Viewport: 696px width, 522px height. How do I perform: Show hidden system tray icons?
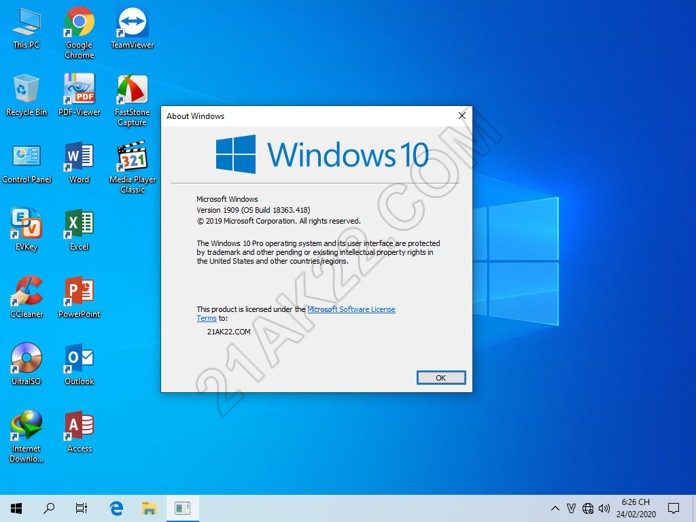click(x=555, y=509)
